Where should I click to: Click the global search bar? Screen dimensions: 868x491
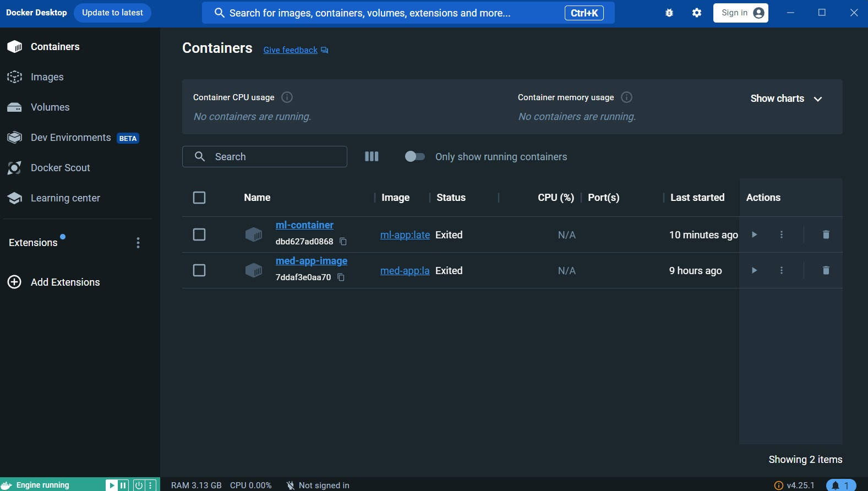408,13
